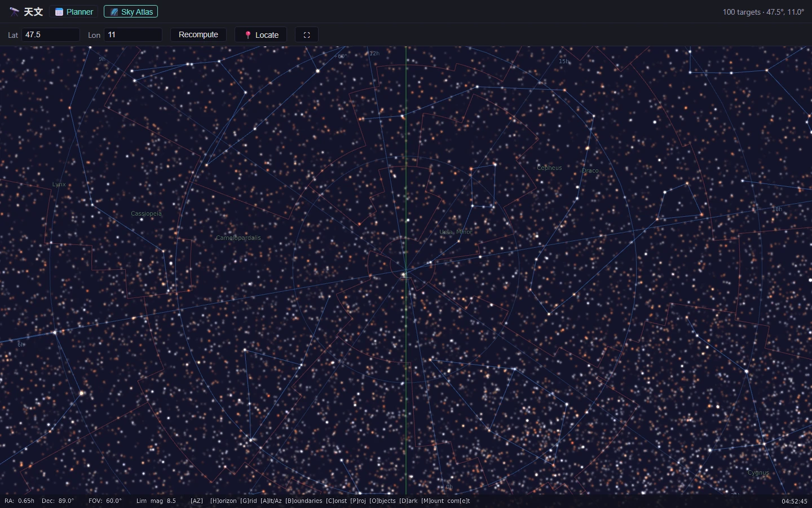Focus the Lat input field
This screenshot has height=508, width=812.
coord(51,34)
